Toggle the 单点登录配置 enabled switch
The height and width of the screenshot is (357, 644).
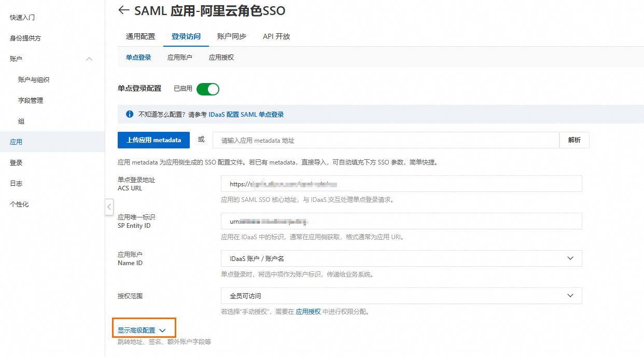(208, 89)
